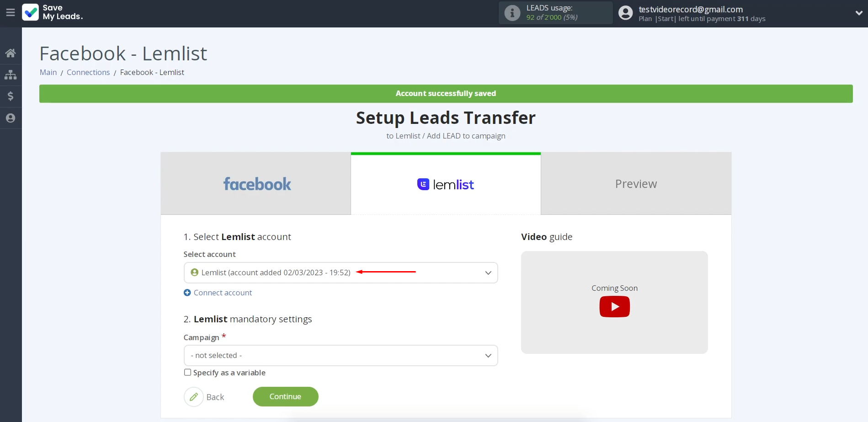Open the hamburger menu icon
This screenshot has height=422, width=868.
pos(11,12)
